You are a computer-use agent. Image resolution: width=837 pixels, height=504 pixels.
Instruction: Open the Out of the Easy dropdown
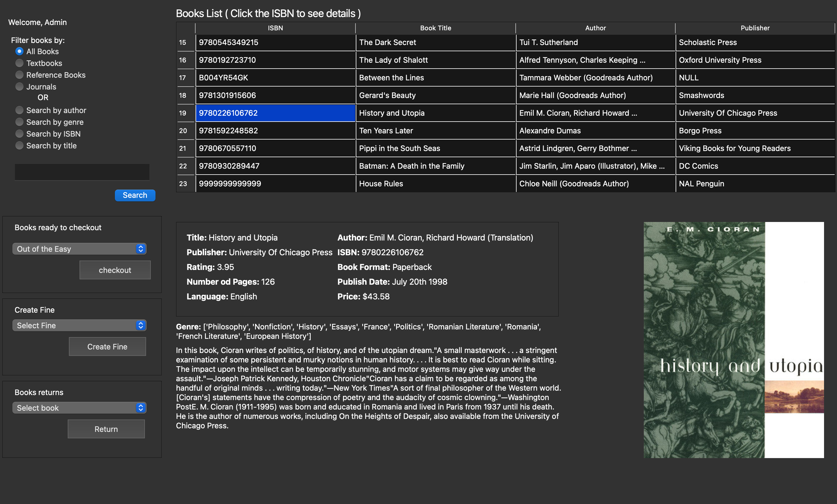pyautogui.click(x=79, y=249)
